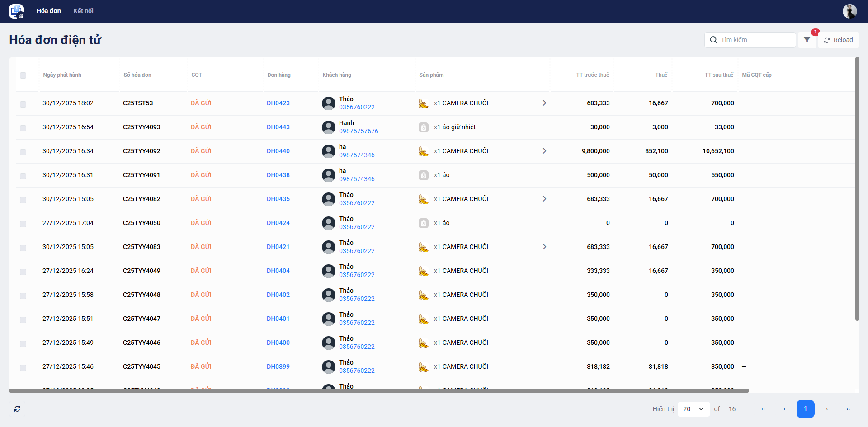Click product placeholder icon for áo giữ nhiệt
The image size is (868, 427).
[x=423, y=127]
